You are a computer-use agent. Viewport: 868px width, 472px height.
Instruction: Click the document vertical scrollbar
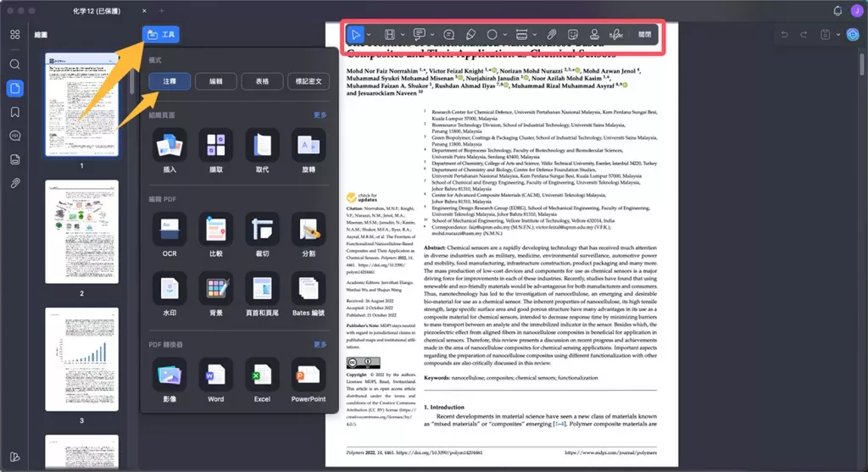[x=862, y=64]
